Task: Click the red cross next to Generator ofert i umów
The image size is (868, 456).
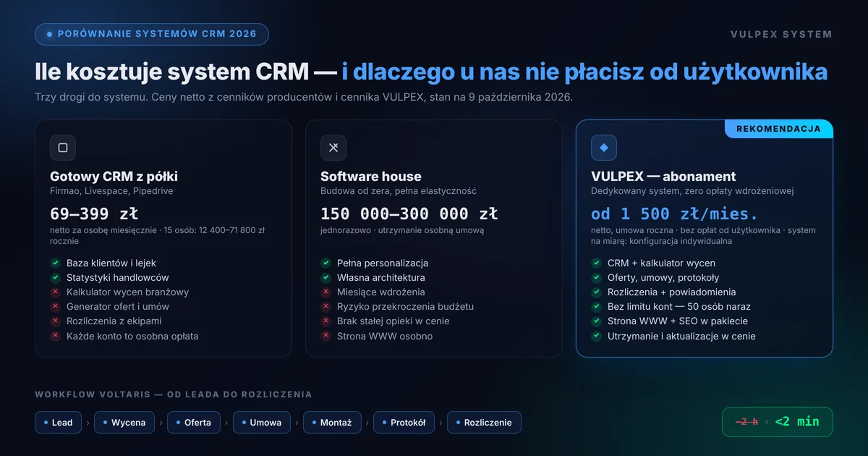Action: 55,306
